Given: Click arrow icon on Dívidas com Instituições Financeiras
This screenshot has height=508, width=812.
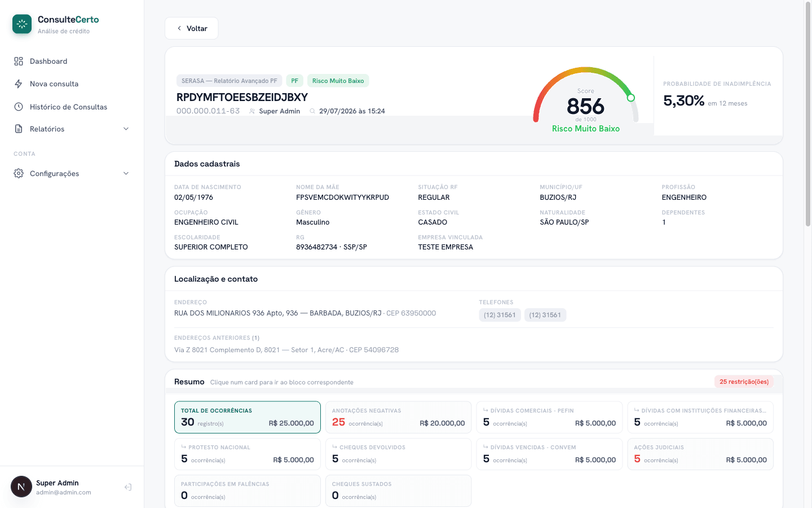Looking at the screenshot, I should (637, 410).
